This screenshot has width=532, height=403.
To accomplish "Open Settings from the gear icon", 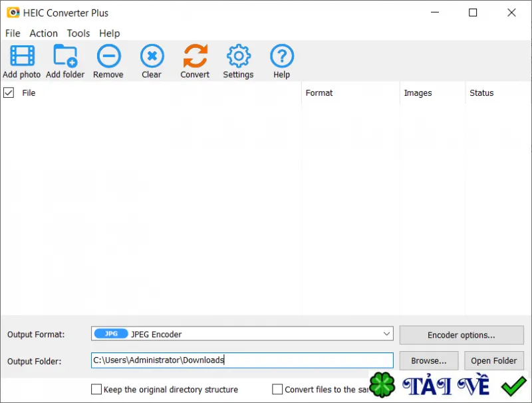I will [x=239, y=56].
